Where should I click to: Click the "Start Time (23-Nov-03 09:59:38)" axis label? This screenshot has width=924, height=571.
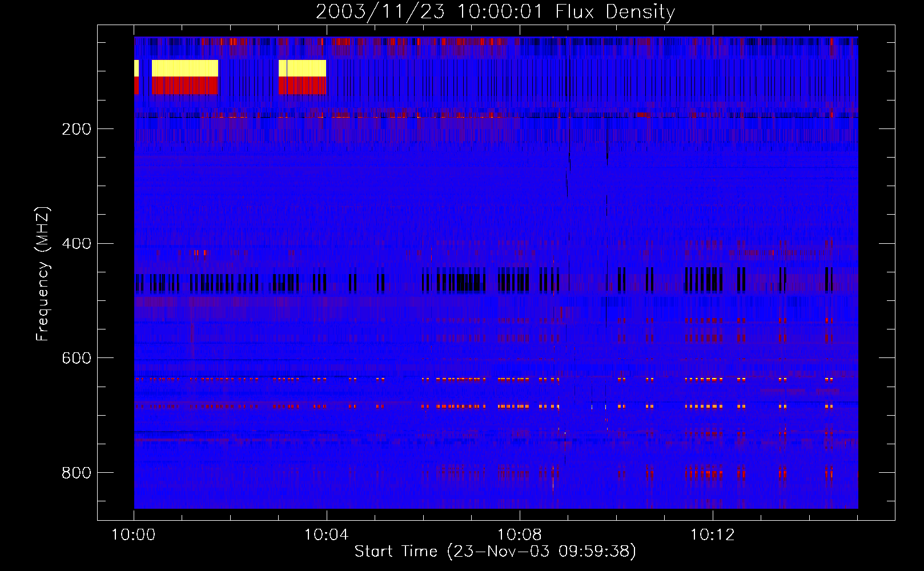pos(495,552)
